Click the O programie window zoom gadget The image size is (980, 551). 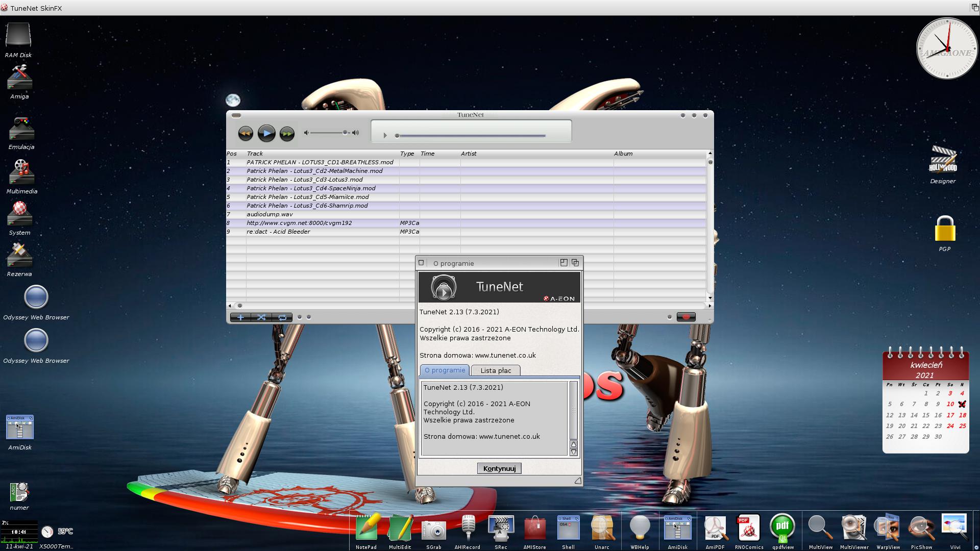pyautogui.click(x=563, y=263)
